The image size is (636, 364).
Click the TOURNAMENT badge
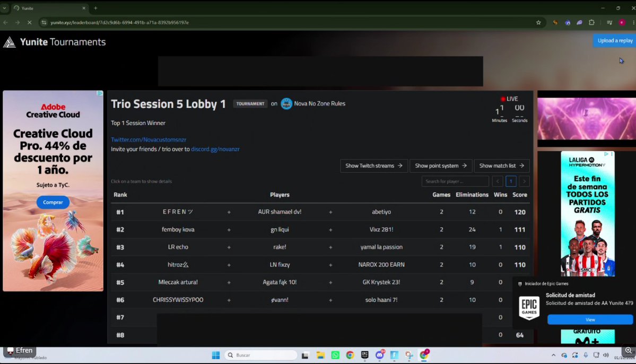(x=250, y=104)
